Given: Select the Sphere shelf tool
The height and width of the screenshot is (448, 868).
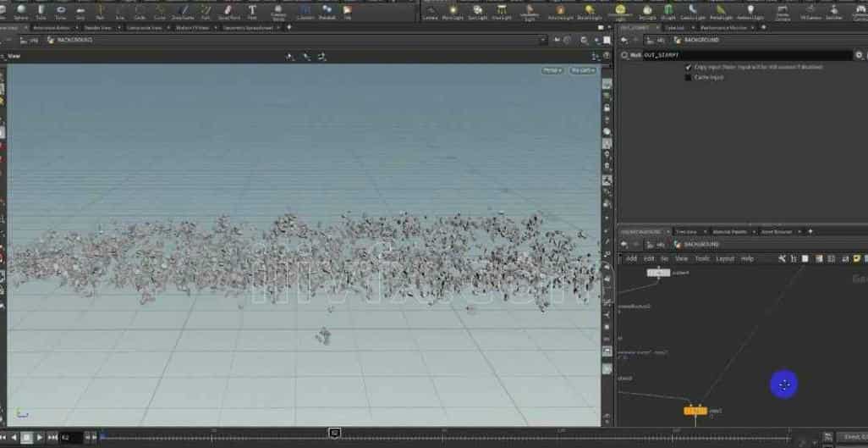Looking at the screenshot, I should click(21, 10).
